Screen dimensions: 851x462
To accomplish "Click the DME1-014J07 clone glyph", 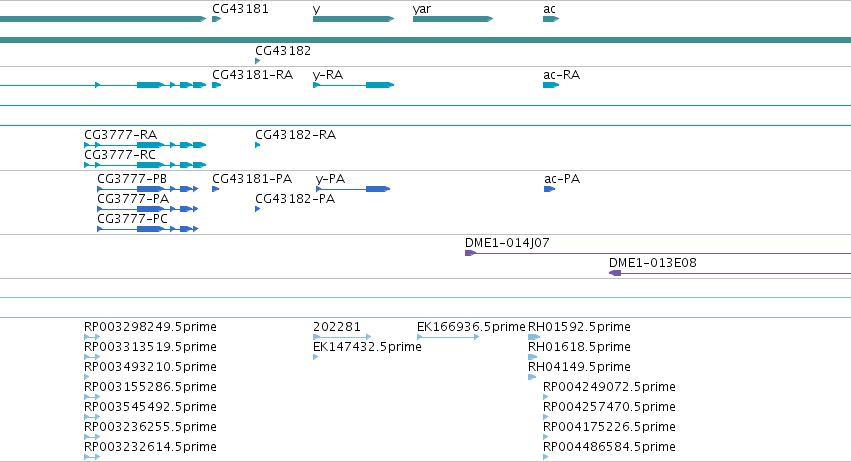I will tap(658, 253).
